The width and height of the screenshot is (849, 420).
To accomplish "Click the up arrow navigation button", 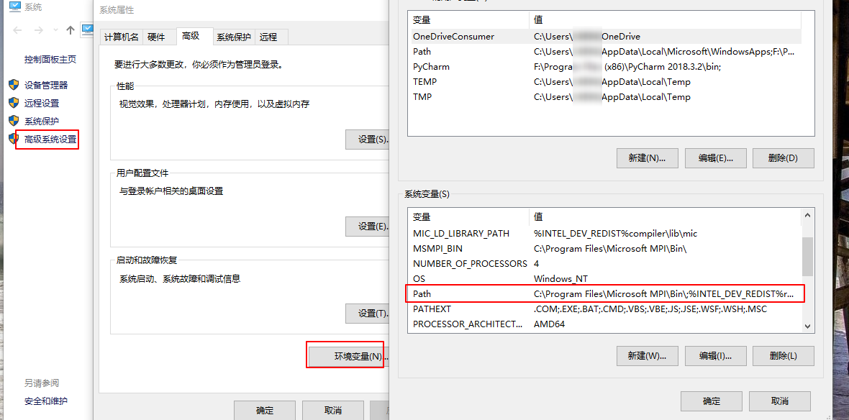I will (70, 31).
